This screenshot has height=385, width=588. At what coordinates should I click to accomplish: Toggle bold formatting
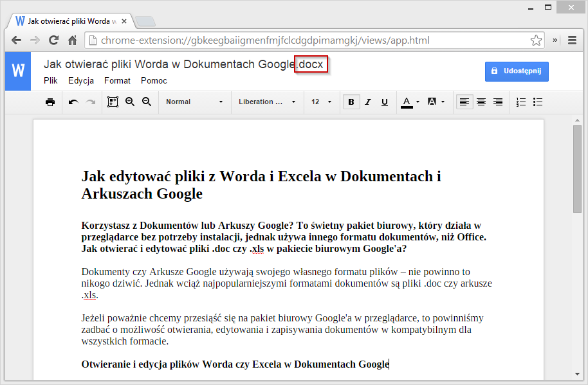(351, 102)
